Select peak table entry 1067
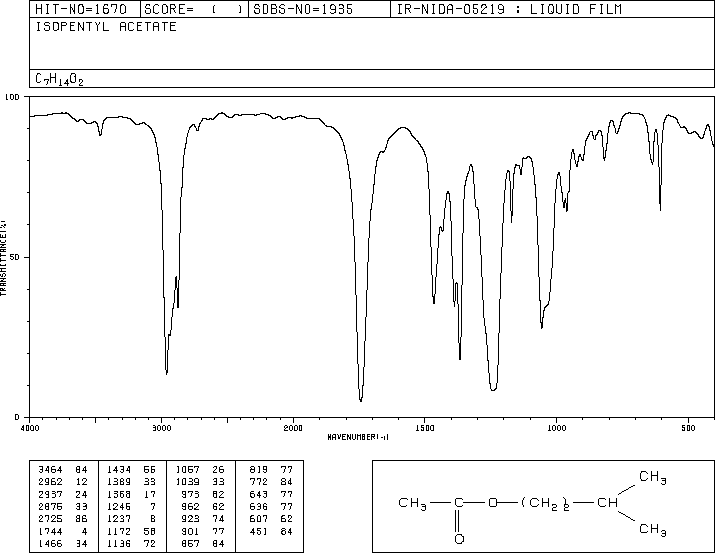Image resolution: width=715 pixels, height=553 pixels. (200, 469)
